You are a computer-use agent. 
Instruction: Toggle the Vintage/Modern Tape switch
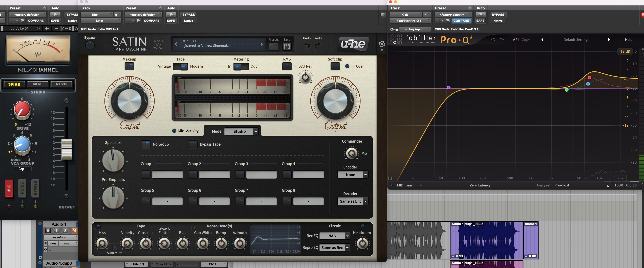pos(180,67)
